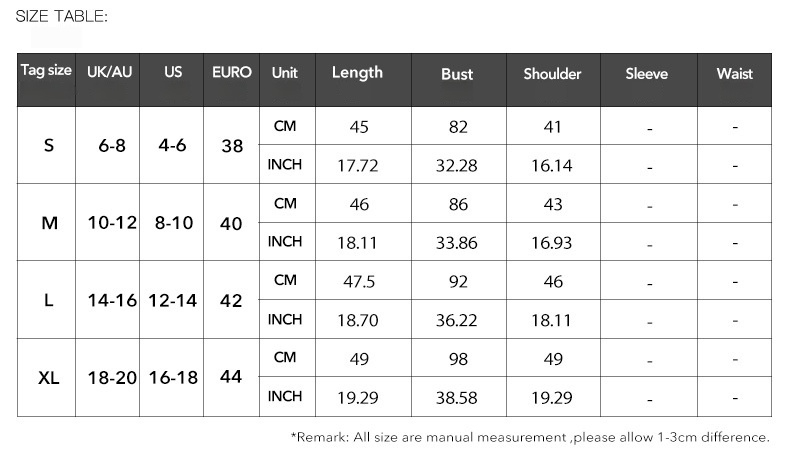
Task: Click the EURO 44 size cell
Action: (x=231, y=378)
